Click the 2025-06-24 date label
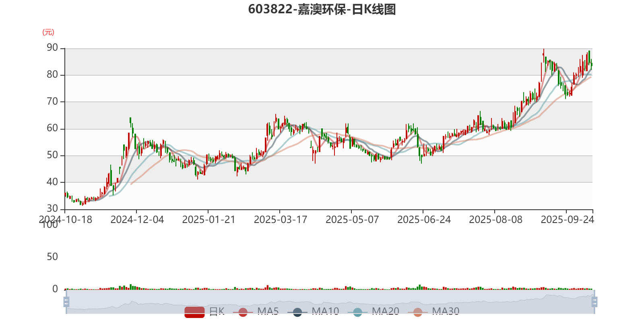 click(424, 220)
